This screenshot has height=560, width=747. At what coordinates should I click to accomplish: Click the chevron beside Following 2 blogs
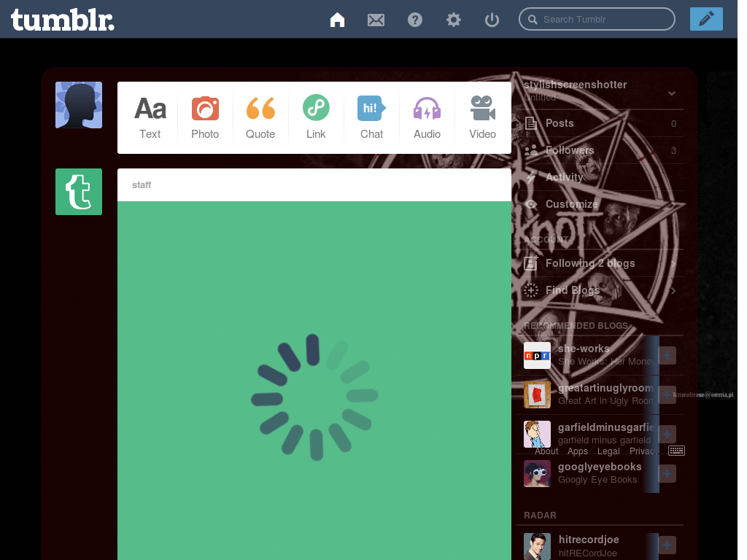pyautogui.click(x=673, y=263)
